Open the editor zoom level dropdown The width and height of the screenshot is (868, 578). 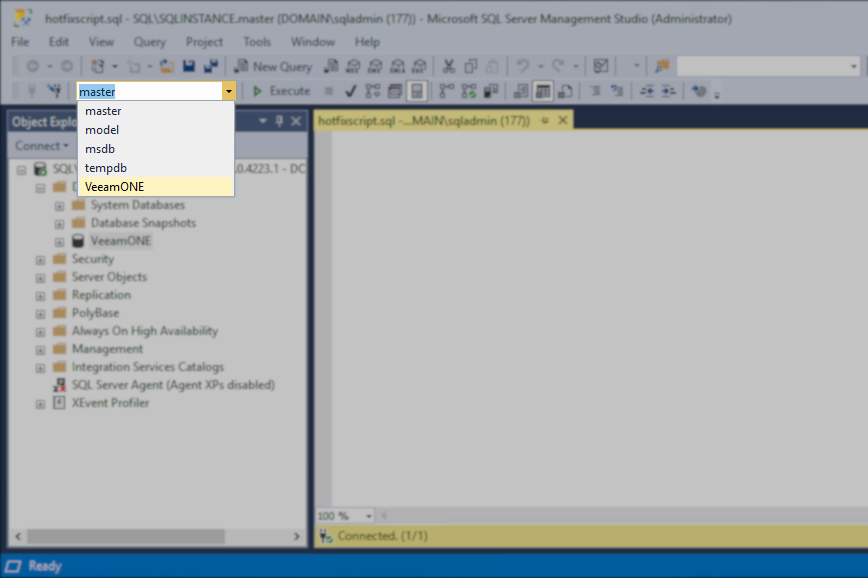pos(368,517)
